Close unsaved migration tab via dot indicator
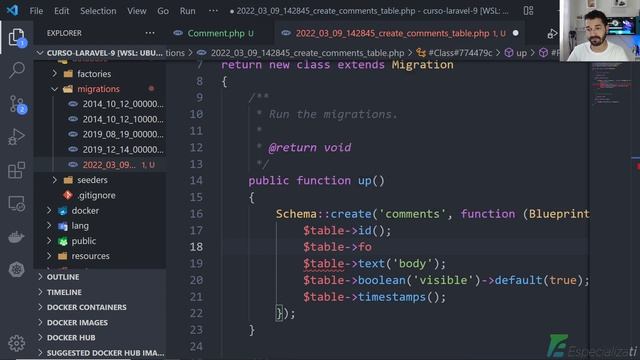The width and height of the screenshot is (640, 360). click(516, 33)
